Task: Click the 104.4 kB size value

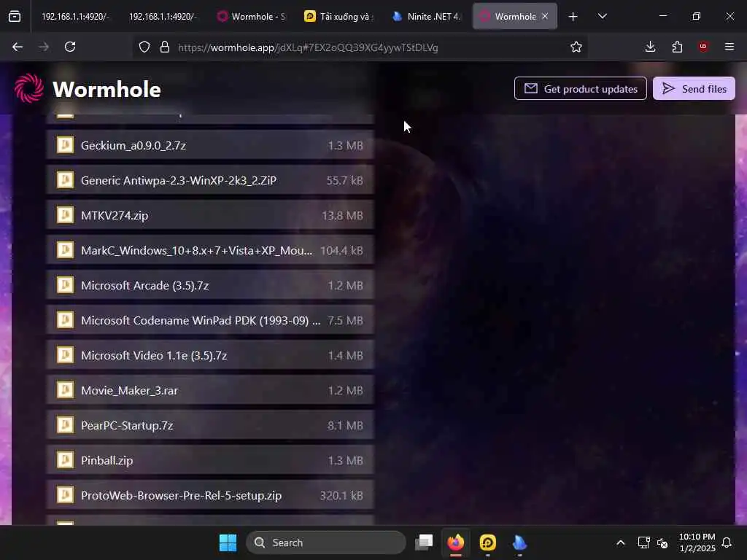Action: tap(341, 251)
